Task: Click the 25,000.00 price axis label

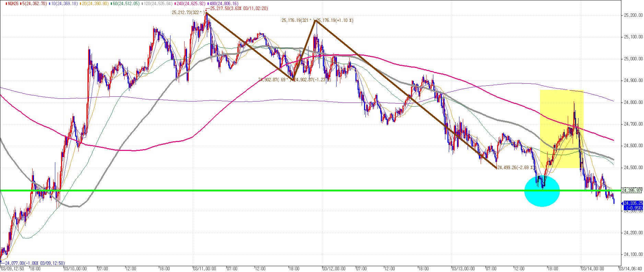Action: coord(634,59)
